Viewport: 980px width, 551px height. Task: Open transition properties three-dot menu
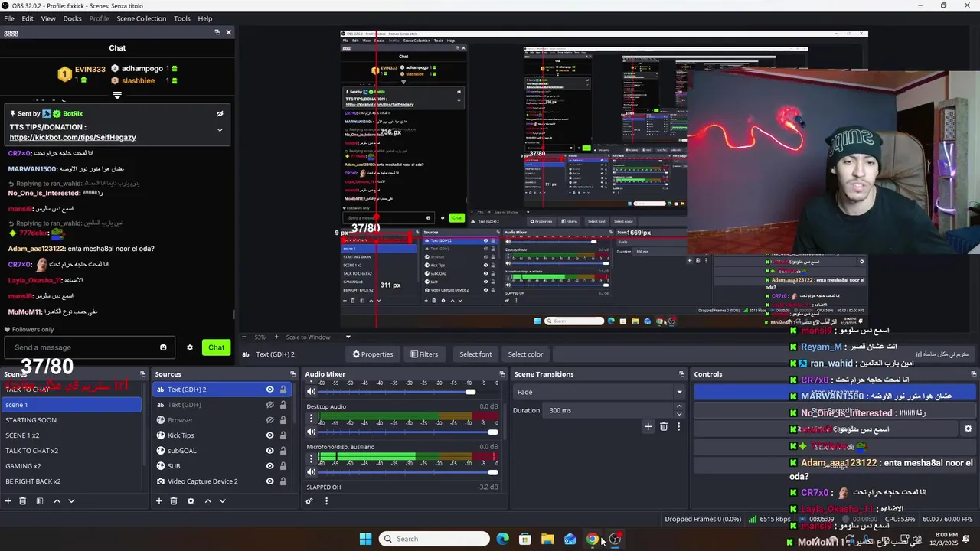pyautogui.click(x=678, y=426)
